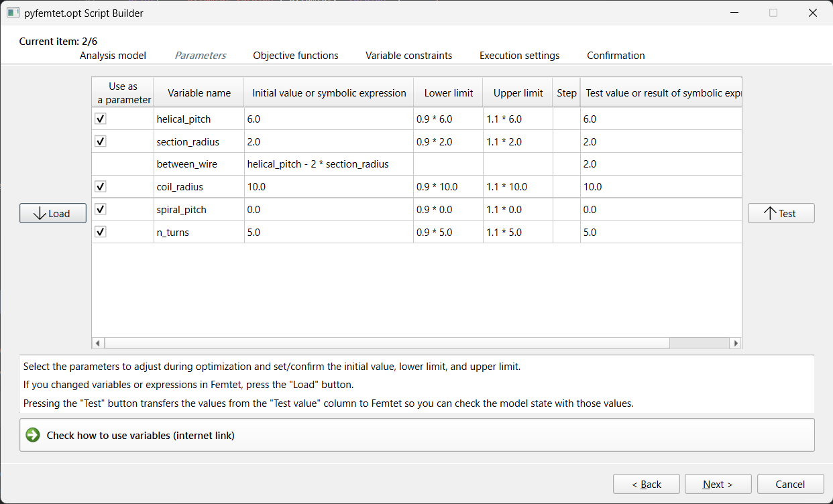Select the between_wire variable name cell

(x=199, y=164)
